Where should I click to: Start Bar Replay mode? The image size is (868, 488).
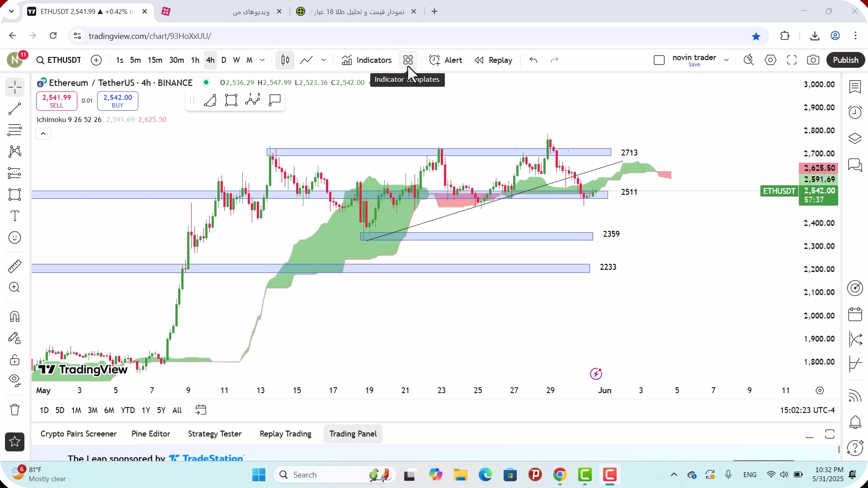coord(493,60)
